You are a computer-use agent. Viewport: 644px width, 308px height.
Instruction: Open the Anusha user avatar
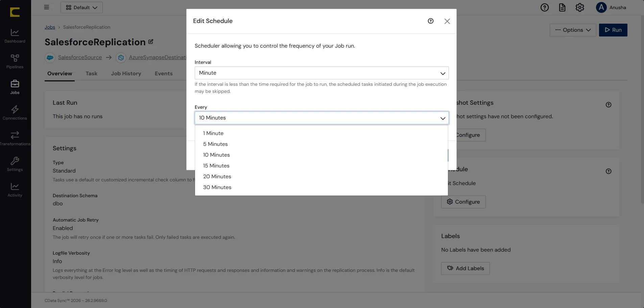601,7
